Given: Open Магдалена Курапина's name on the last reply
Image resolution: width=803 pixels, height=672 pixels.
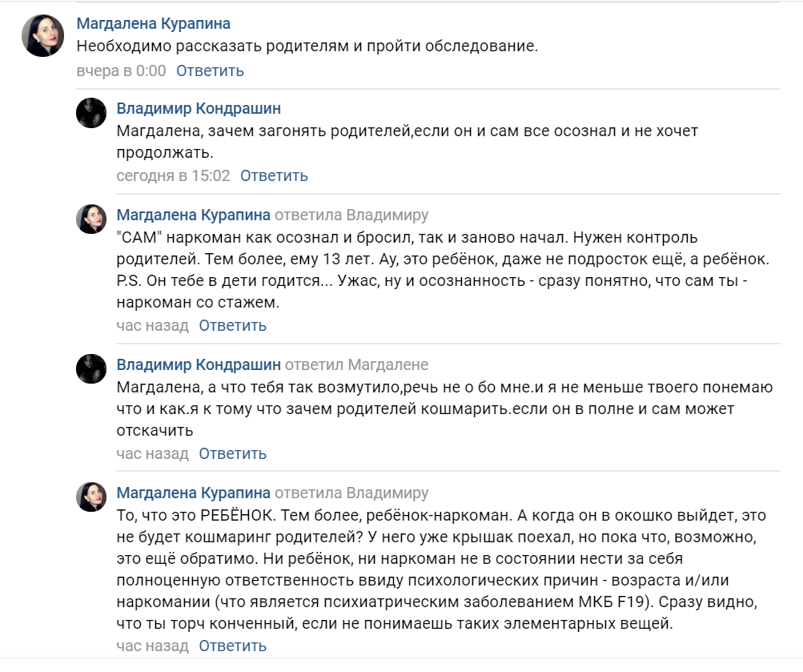Looking at the screenshot, I should click(193, 493).
